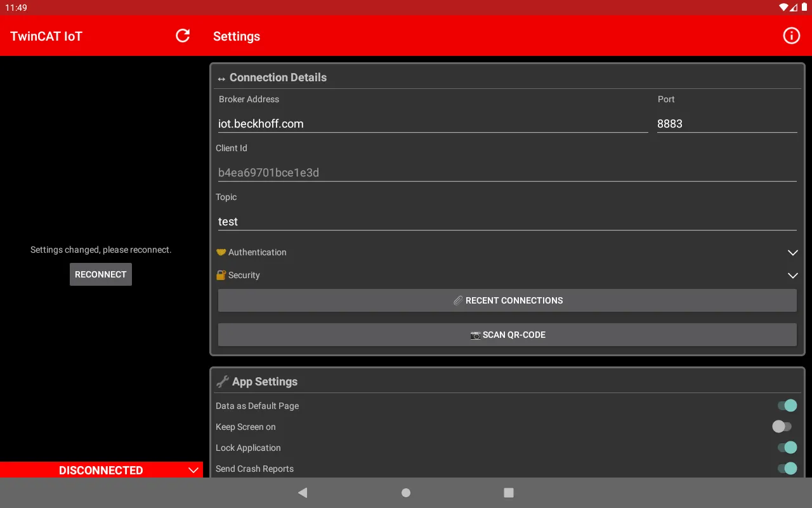Tap the 'Settings changed, please reconnect.' message
Image resolution: width=812 pixels, height=508 pixels.
click(x=101, y=250)
